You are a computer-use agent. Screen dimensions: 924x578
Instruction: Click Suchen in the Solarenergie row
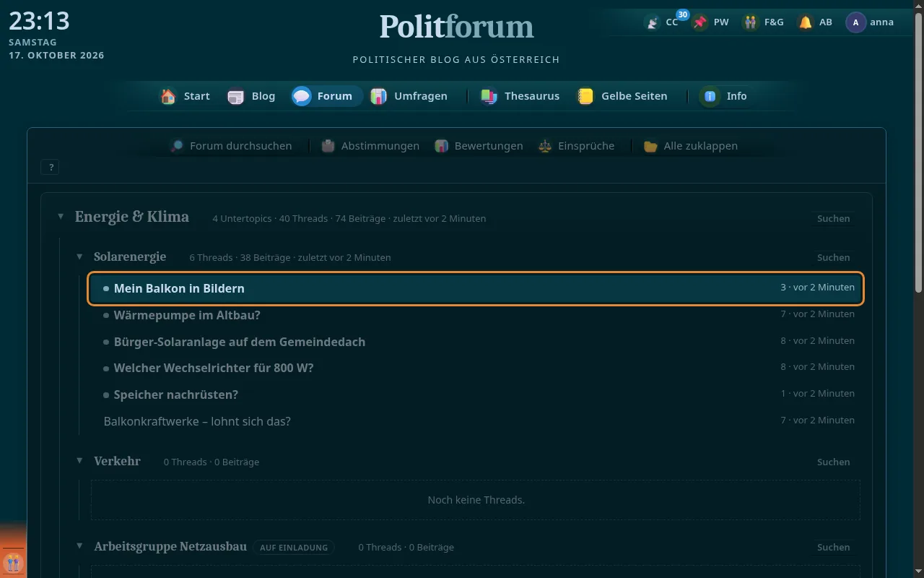point(833,257)
